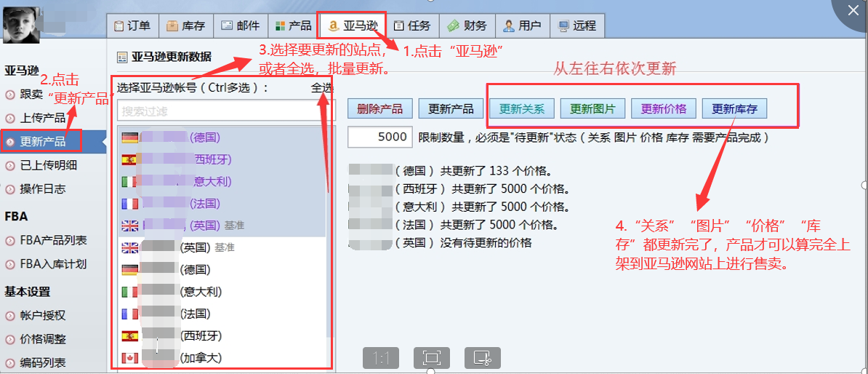Viewport: 868px width, 374px height.
Task: Open 帐户授权 settings
Action: [x=43, y=315]
